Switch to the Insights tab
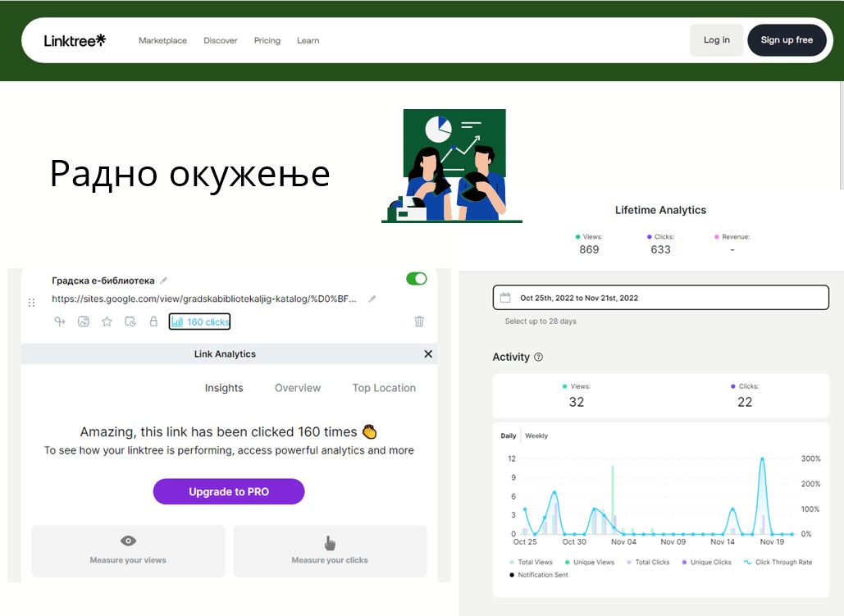 224,388
